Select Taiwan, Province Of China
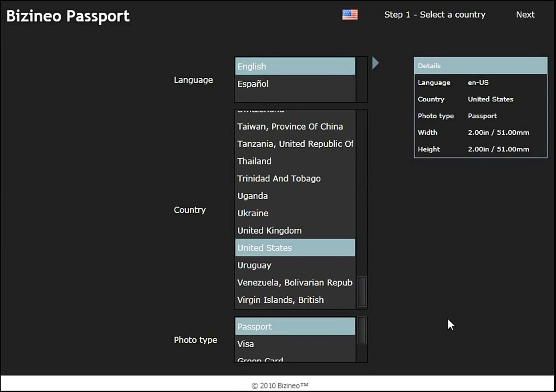 295,126
